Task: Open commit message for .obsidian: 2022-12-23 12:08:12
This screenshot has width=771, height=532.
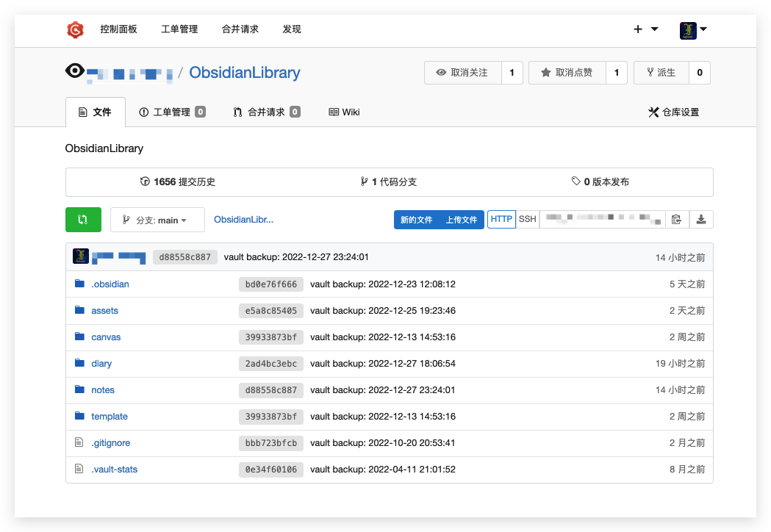Action: 383,284
